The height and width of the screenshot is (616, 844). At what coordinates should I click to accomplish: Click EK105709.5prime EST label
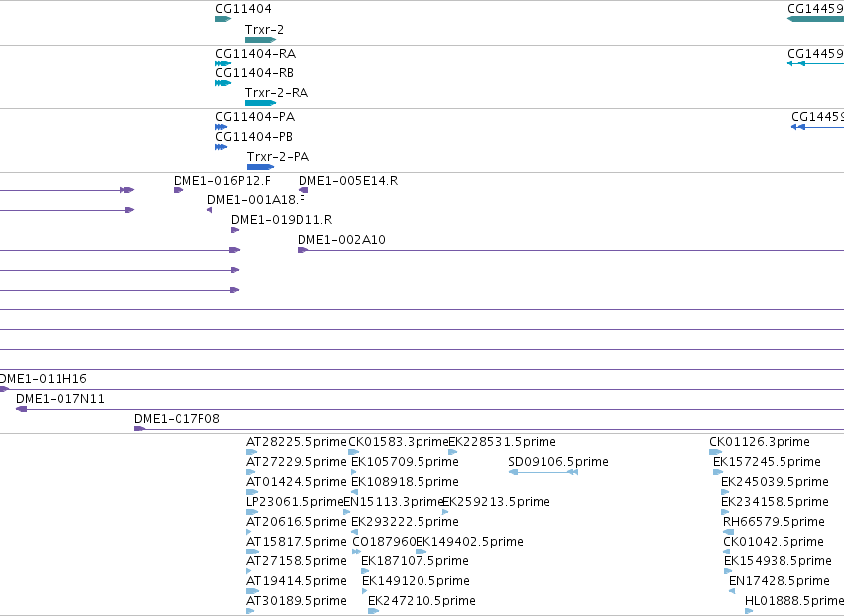click(405, 462)
